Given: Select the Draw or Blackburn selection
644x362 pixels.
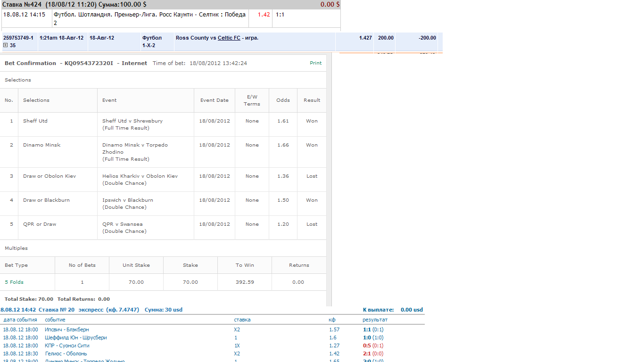Looking at the screenshot, I should pyautogui.click(x=46, y=200).
